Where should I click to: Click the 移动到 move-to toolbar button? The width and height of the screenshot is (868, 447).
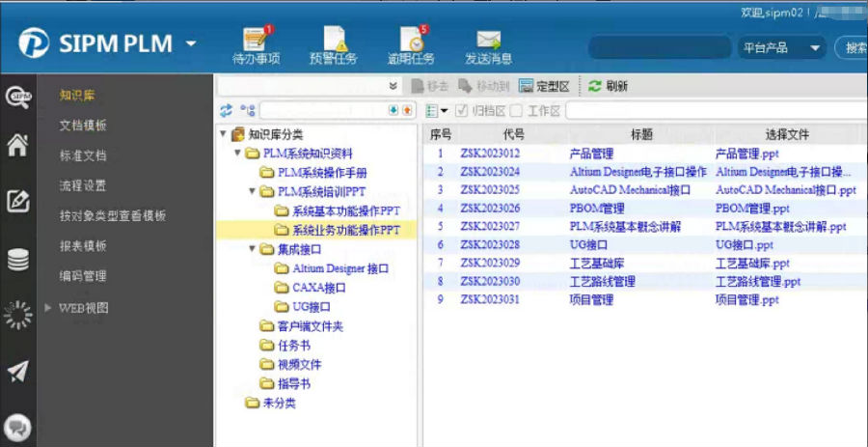click(484, 86)
